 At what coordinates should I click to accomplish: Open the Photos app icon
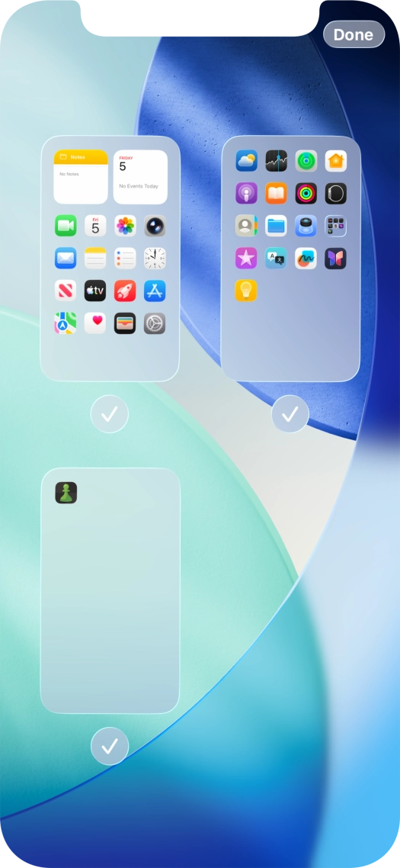coord(125,226)
